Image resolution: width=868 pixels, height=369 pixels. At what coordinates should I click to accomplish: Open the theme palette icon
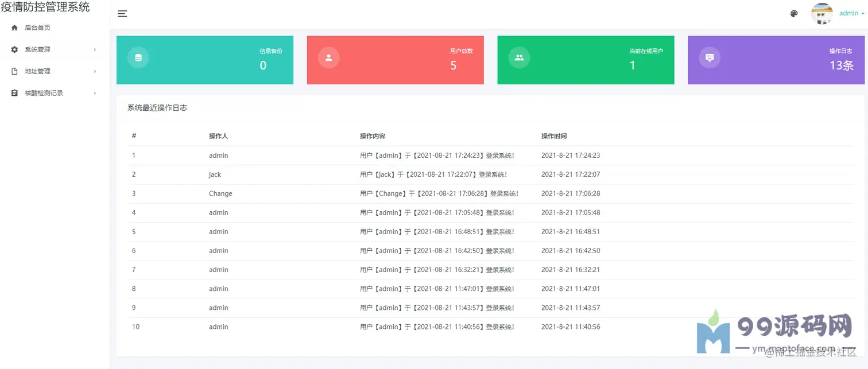(x=794, y=14)
